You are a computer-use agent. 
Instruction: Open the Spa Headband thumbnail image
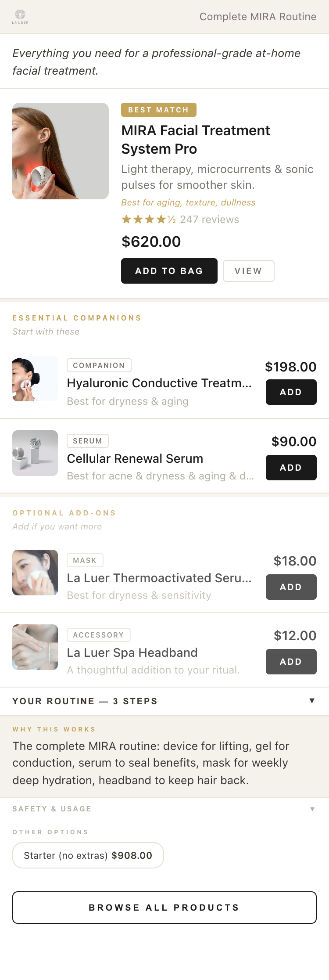click(x=35, y=647)
